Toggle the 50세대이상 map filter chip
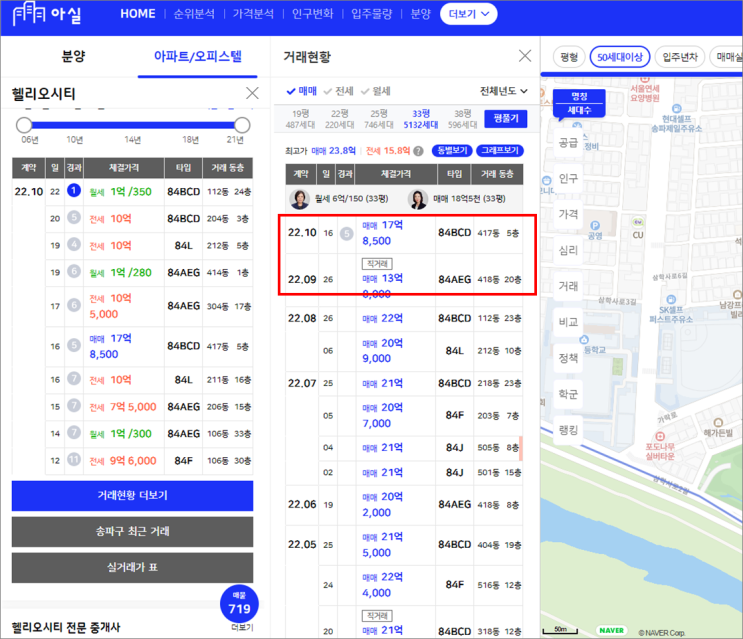Image resolution: width=743 pixels, height=639 pixels. tap(620, 57)
